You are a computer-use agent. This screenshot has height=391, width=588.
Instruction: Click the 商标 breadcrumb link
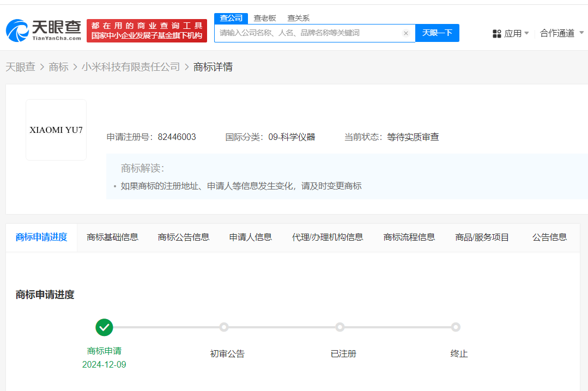58,66
